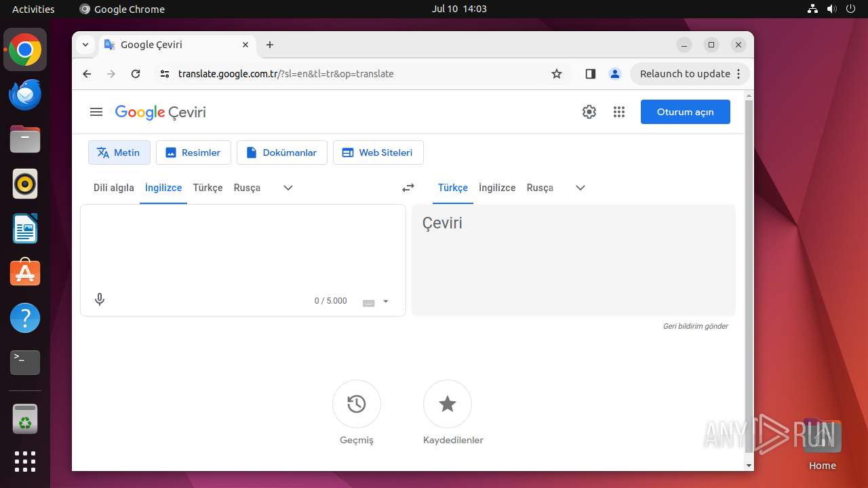Select İngilizce as source language
Viewport: 868px width, 488px height.
point(163,188)
